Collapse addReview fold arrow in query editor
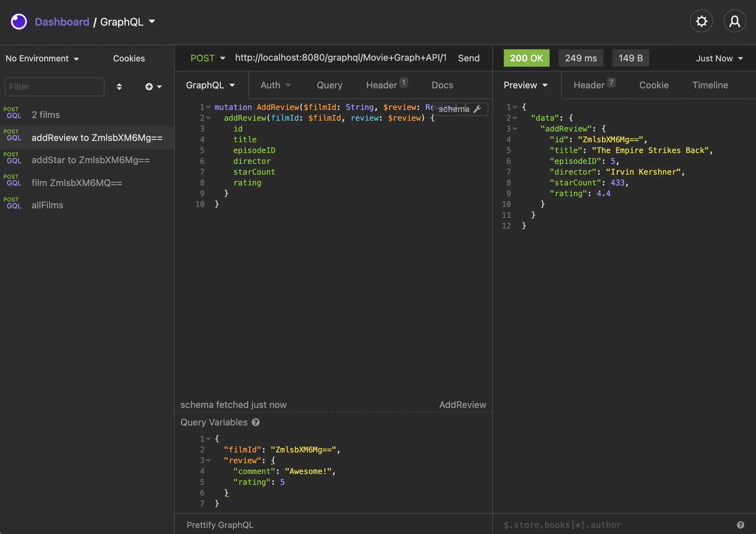Screen dimensions: 756x534 [x=208, y=118]
